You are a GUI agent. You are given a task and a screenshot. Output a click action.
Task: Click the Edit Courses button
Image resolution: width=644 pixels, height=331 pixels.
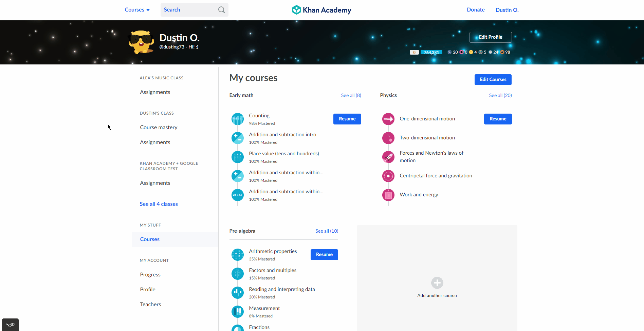493,80
